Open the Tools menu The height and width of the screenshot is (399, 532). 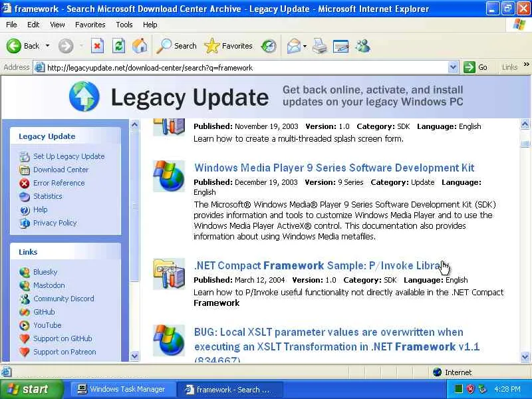[124, 25]
